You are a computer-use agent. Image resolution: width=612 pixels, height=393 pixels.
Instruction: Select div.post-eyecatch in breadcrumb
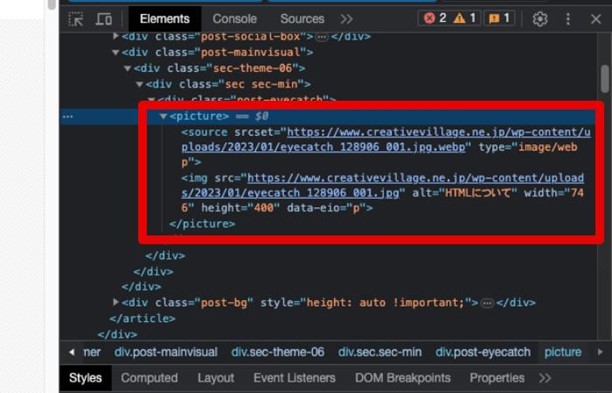[483, 352]
